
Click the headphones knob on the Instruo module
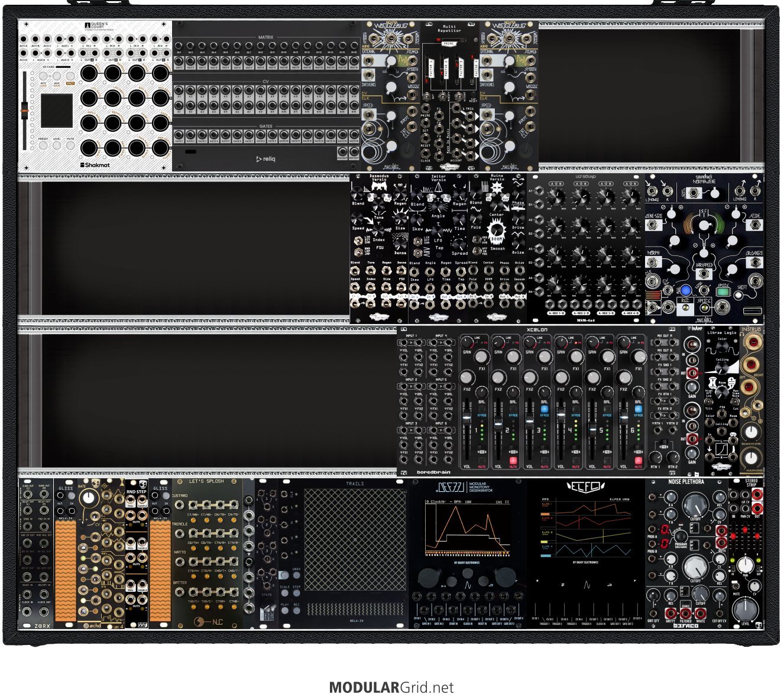[751, 457]
